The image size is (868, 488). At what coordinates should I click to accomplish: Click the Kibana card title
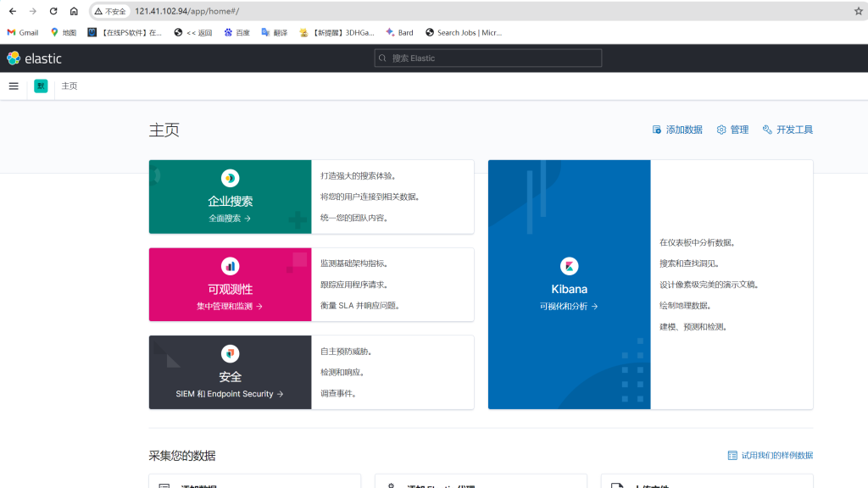pyautogui.click(x=569, y=289)
